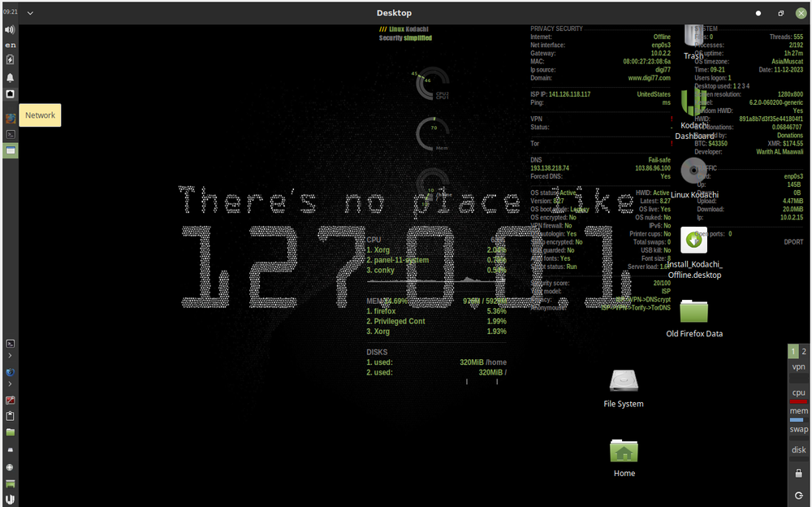Open the Kodachi menu logo at panel bottom
The image size is (812, 507).
pyautogui.click(x=10, y=499)
